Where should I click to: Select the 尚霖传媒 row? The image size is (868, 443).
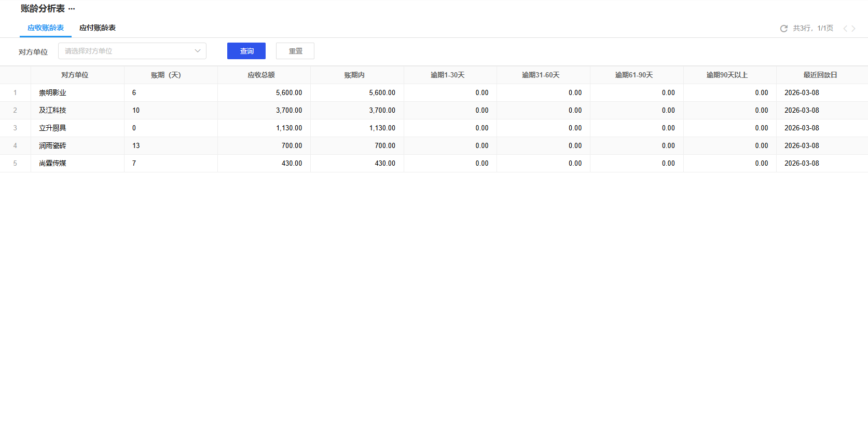coord(52,164)
